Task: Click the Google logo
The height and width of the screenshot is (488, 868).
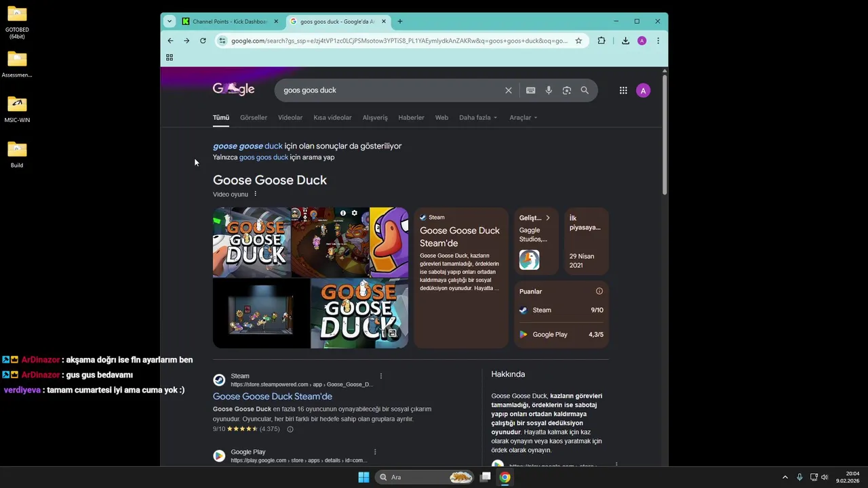Action: coord(234,89)
